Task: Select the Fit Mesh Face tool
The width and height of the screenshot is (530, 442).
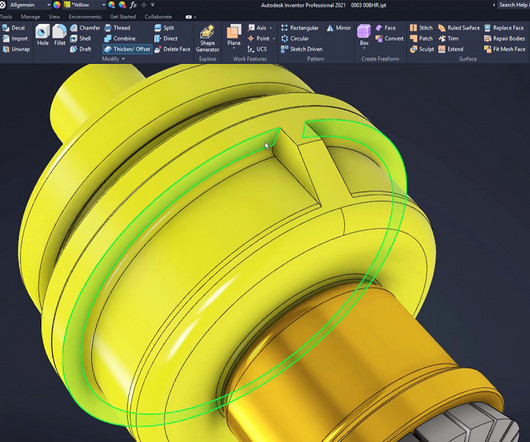Action: [505, 49]
